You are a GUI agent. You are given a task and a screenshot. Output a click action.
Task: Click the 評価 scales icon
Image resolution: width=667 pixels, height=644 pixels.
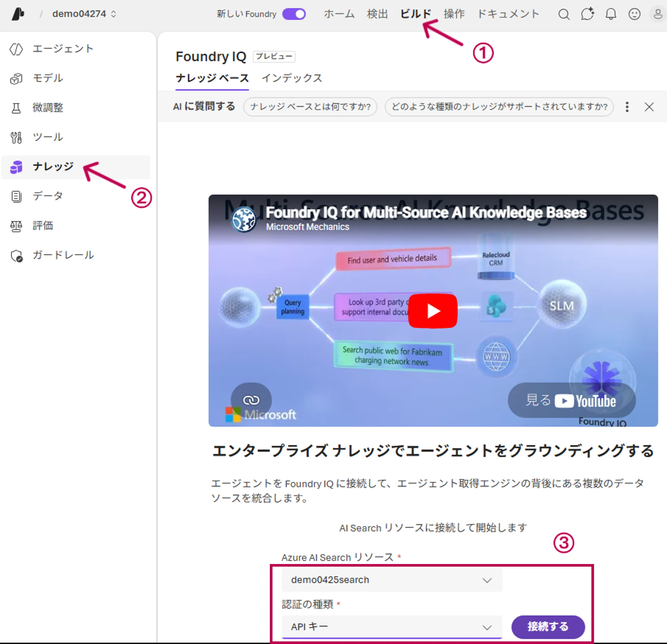click(16, 226)
